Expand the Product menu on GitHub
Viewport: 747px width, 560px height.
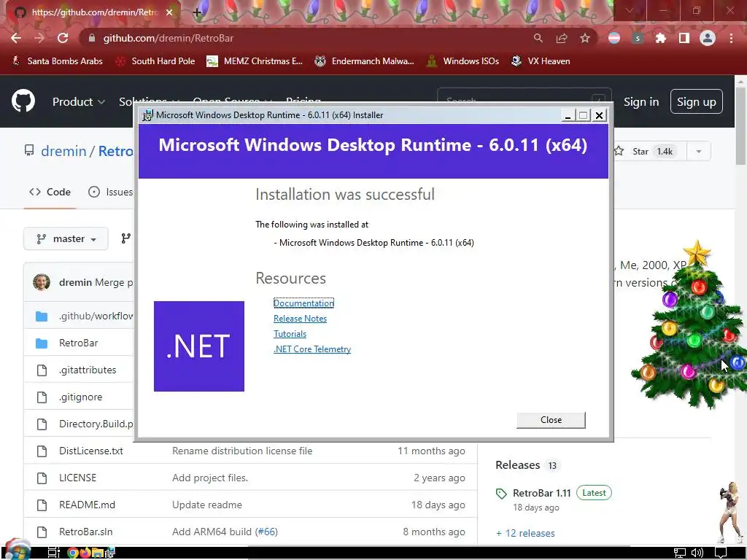pyautogui.click(x=79, y=102)
